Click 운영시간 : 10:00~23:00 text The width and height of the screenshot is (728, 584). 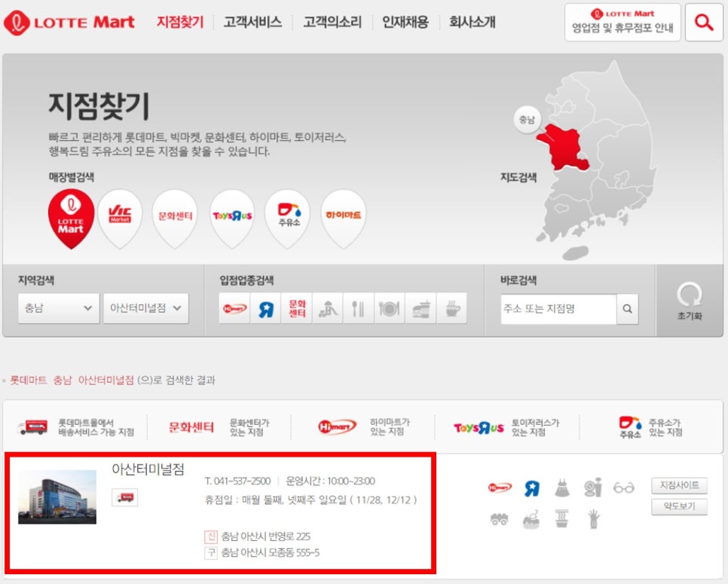click(x=330, y=481)
